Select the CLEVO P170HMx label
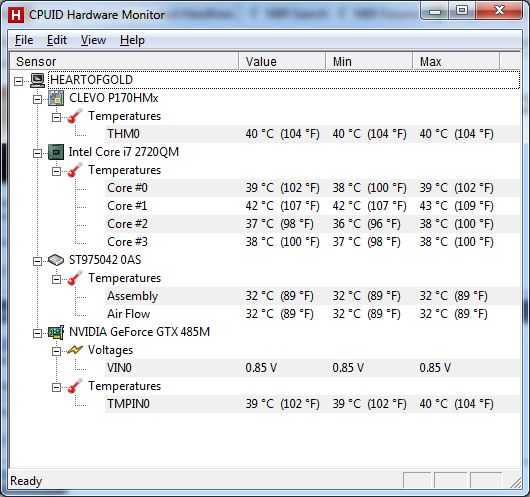 114,98
